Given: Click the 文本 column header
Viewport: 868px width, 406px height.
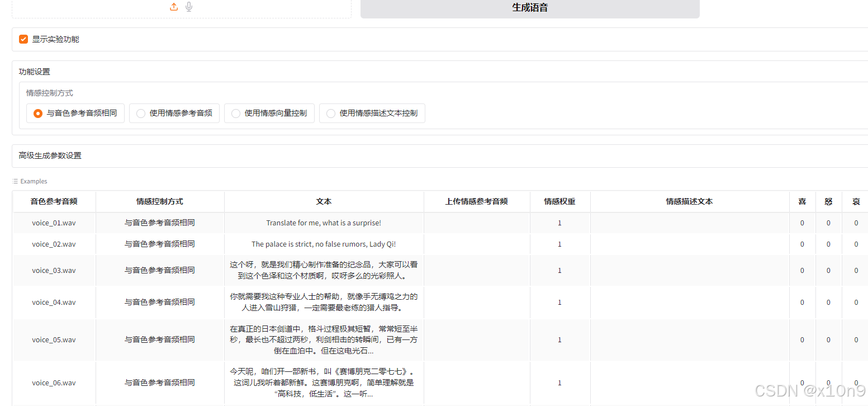Looking at the screenshot, I should pyautogui.click(x=324, y=201).
